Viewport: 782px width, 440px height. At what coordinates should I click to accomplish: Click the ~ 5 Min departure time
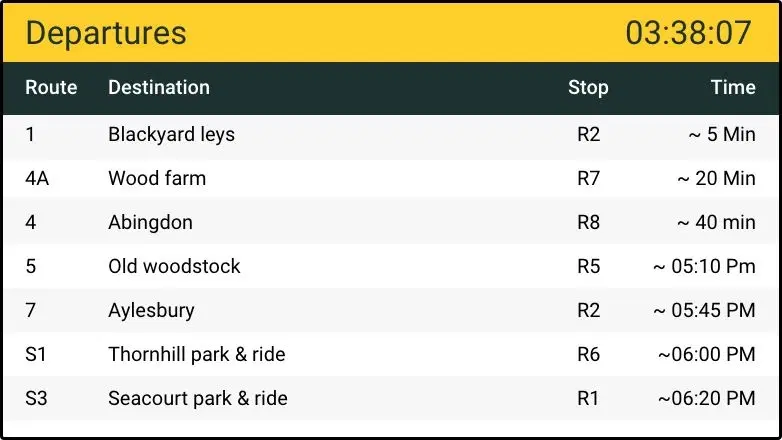click(x=721, y=134)
